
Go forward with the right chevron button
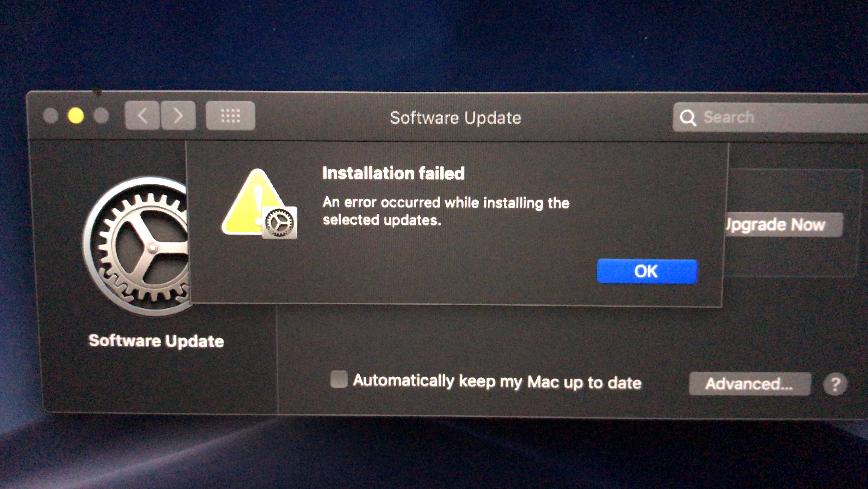(x=178, y=115)
